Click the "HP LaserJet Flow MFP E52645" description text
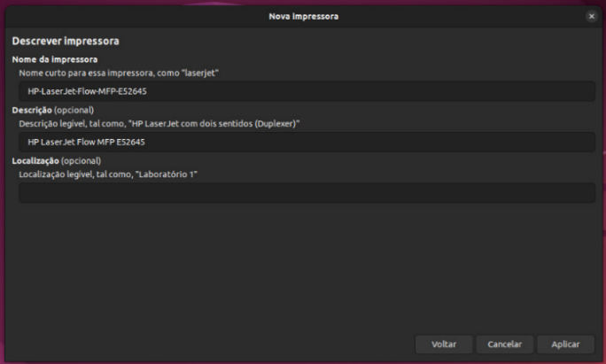Screen dimensions: 606x364 click(x=86, y=142)
